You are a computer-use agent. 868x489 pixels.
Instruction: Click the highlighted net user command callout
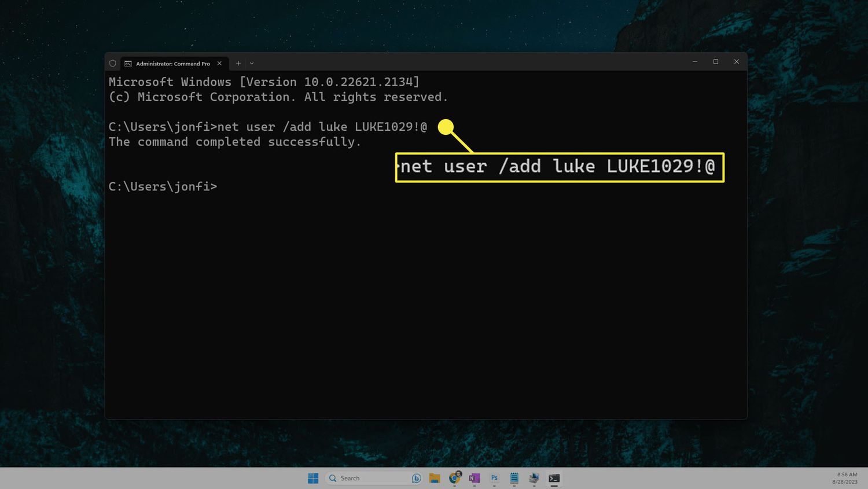click(559, 167)
